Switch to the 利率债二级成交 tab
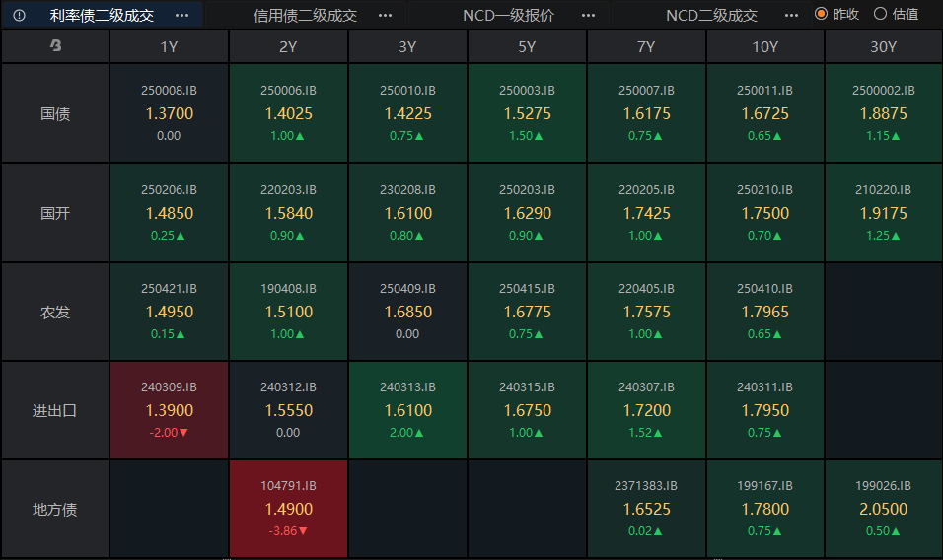The height and width of the screenshot is (560, 943). pos(102,15)
